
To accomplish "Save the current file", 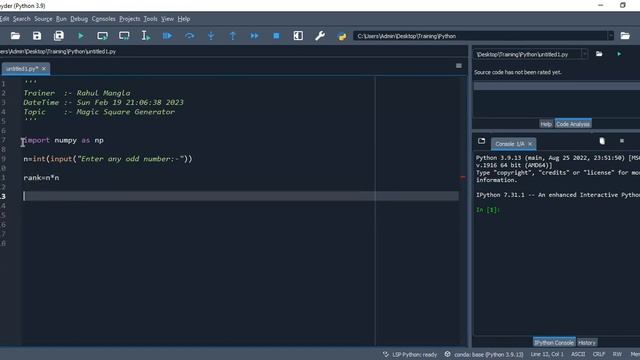I will pos(37,36).
